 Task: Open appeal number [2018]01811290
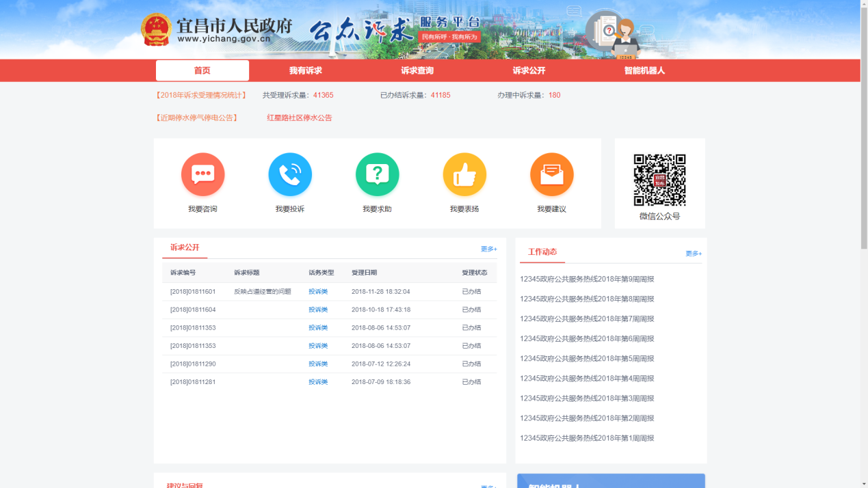tap(193, 364)
